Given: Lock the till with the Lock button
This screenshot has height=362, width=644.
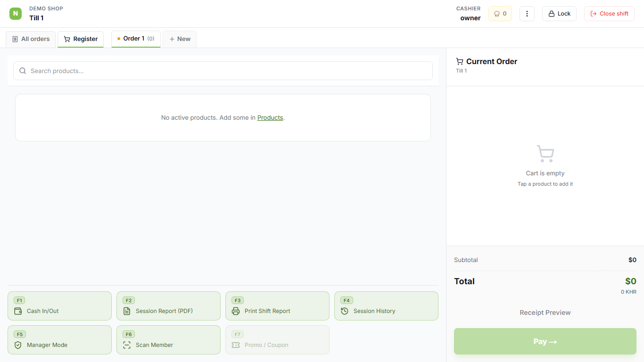Looking at the screenshot, I should click(559, 14).
